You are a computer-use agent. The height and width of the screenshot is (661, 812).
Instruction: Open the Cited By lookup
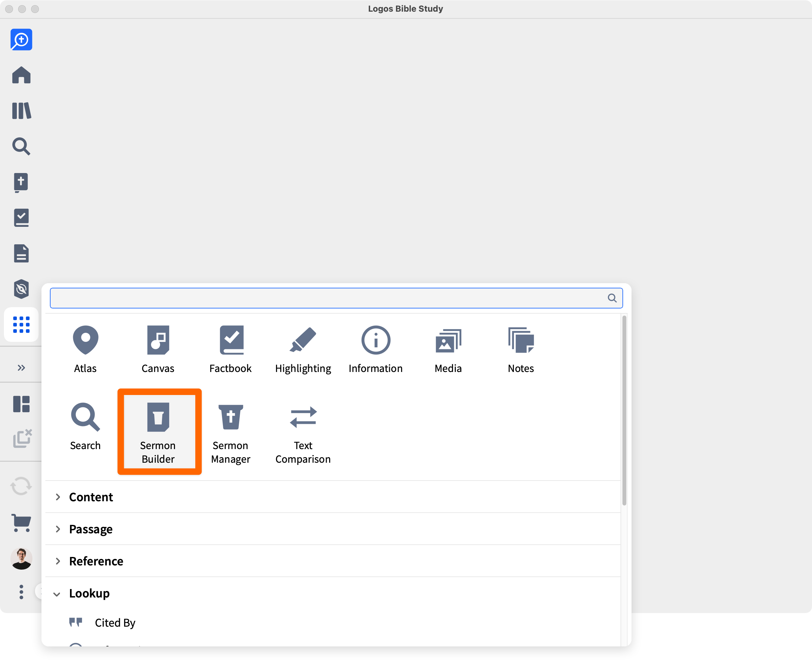[x=115, y=622]
